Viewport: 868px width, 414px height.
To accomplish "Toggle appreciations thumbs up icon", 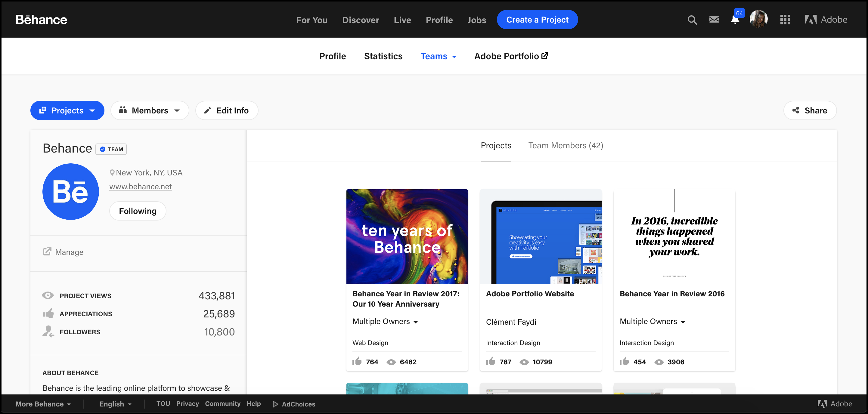I will [x=48, y=314].
